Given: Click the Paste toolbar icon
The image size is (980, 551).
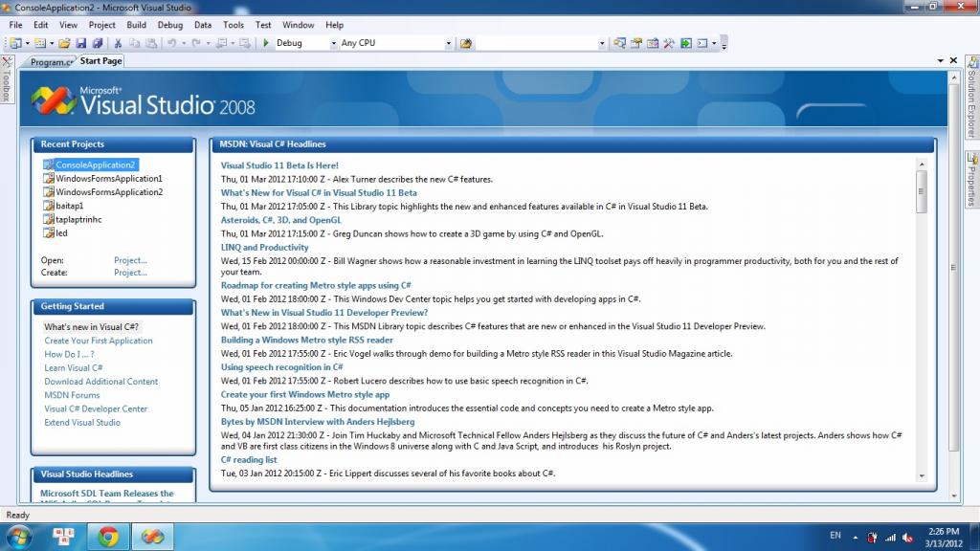Looking at the screenshot, I should point(151,43).
